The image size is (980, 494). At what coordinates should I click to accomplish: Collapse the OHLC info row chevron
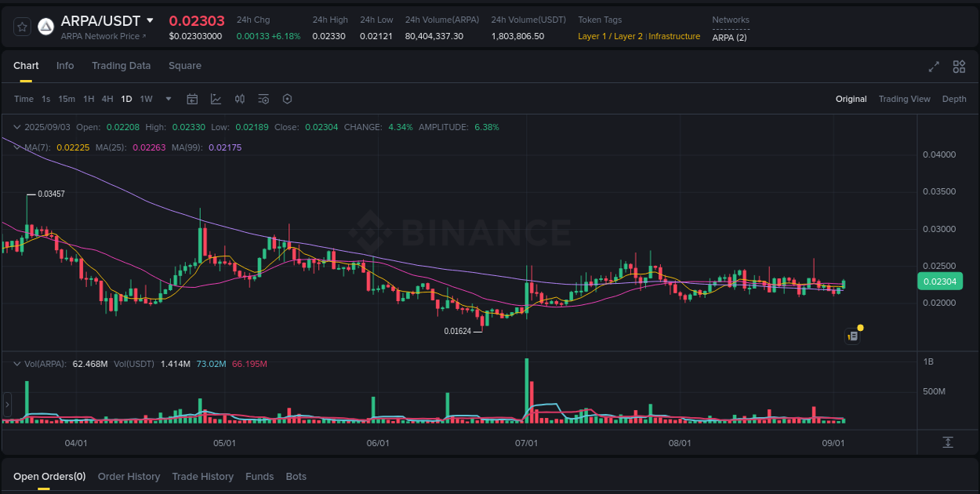16,126
